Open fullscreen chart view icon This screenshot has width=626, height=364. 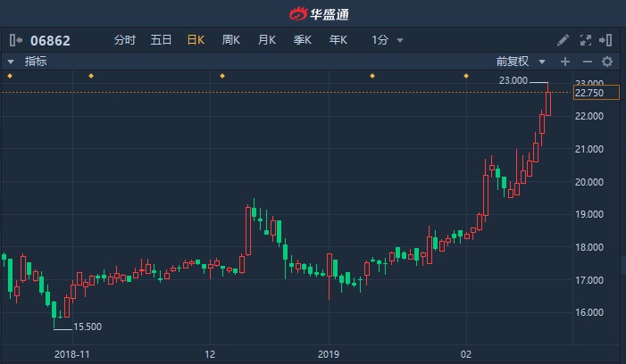click(x=585, y=40)
